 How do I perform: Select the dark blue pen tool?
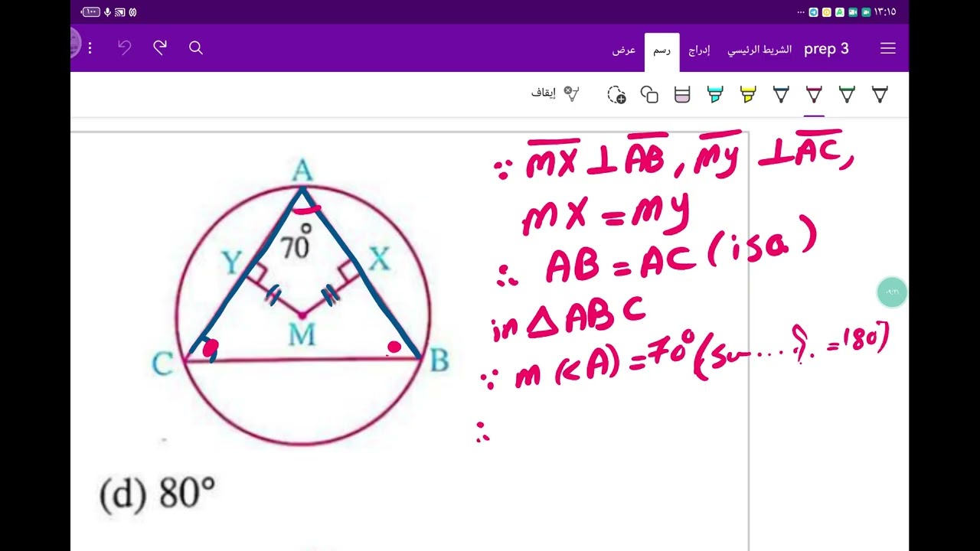(781, 94)
